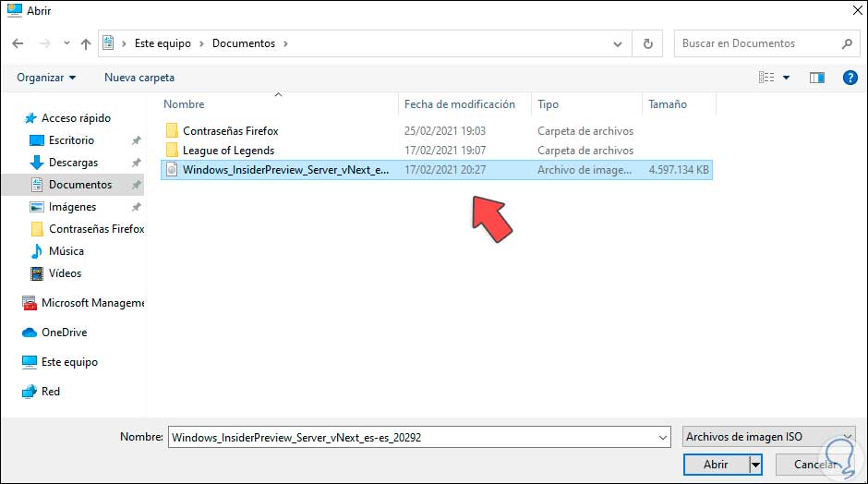The image size is (868, 484).
Task: Sort by Nombre column header
Action: pyautogui.click(x=184, y=104)
